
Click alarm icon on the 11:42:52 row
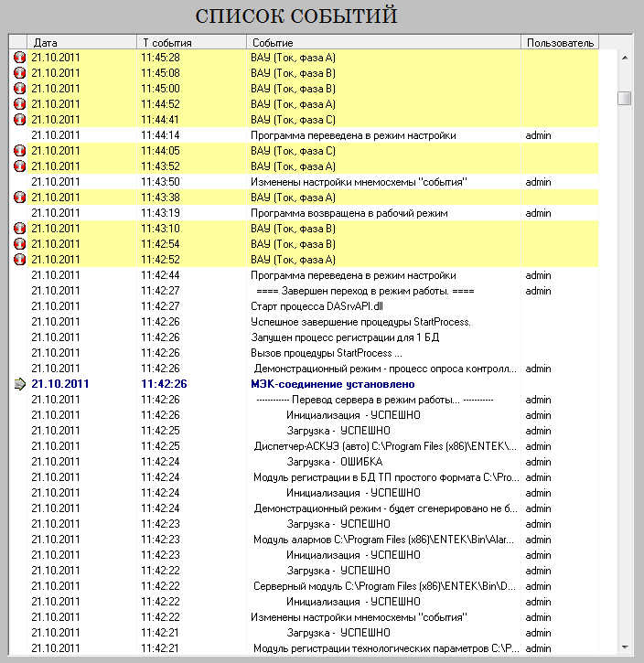(x=19, y=259)
